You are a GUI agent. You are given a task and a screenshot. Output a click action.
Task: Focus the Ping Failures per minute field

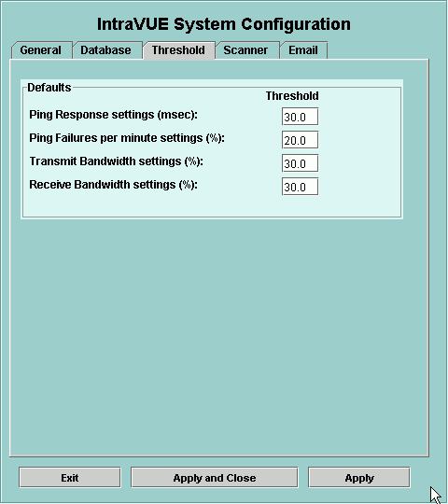pos(301,140)
